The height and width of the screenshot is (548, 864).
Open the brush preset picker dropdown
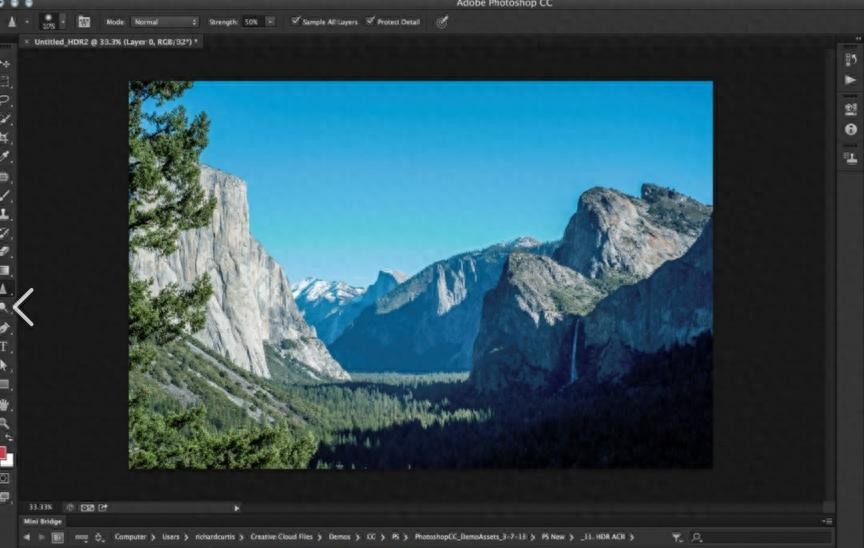click(62, 21)
